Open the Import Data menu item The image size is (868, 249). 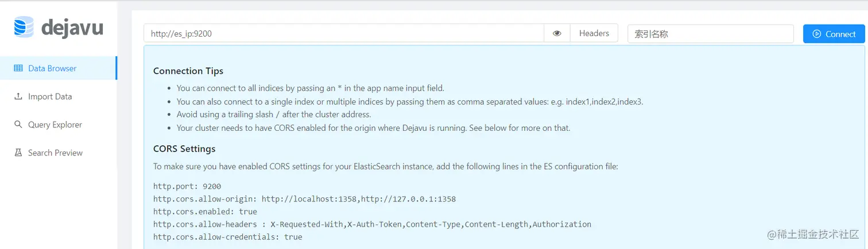point(59,96)
